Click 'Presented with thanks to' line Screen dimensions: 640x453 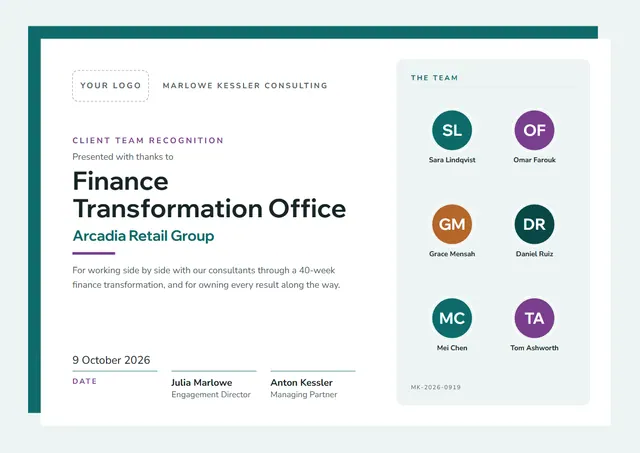click(123, 157)
